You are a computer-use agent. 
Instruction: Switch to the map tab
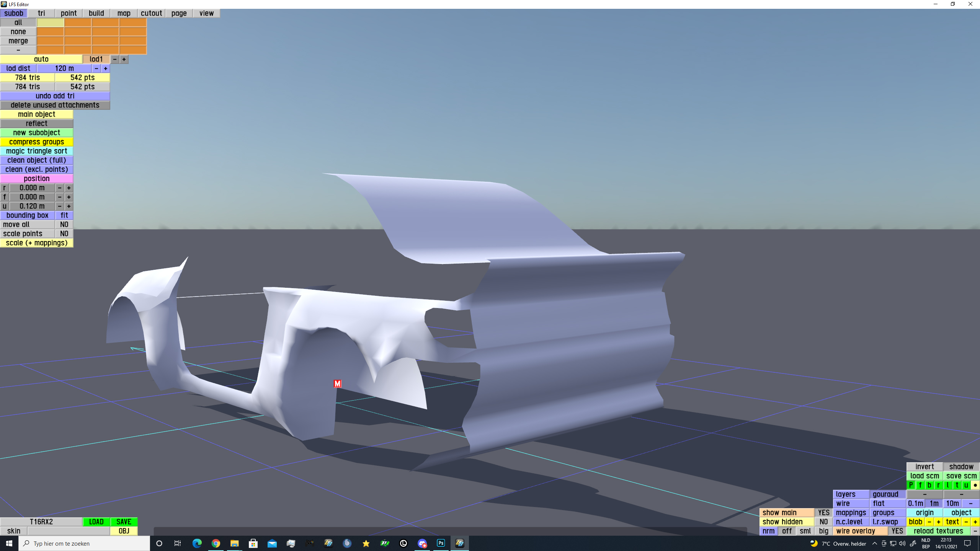(x=124, y=13)
